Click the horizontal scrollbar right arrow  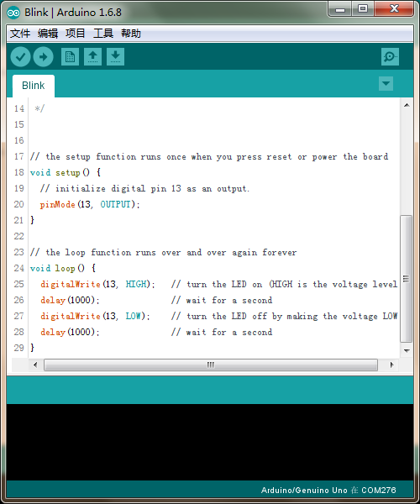(x=391, y=365)
